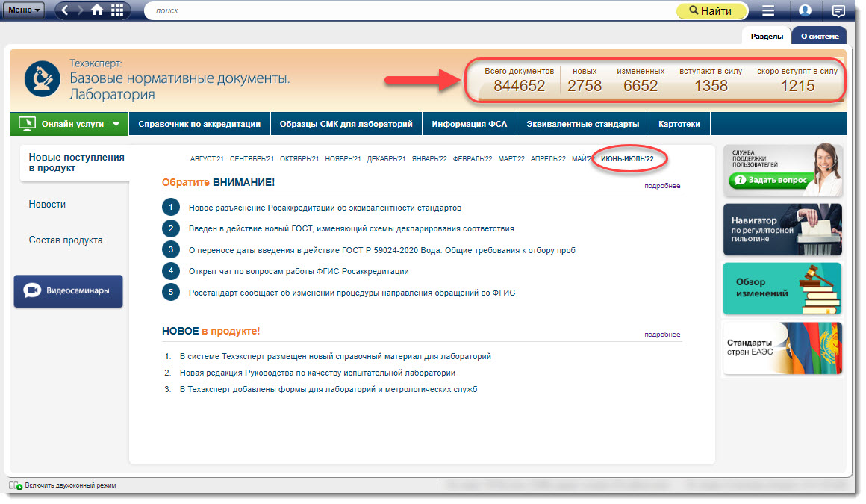The image size is (866, 504).
Task: Select the НОЯБРЬ'21 month link
Action: coord(343,158)
